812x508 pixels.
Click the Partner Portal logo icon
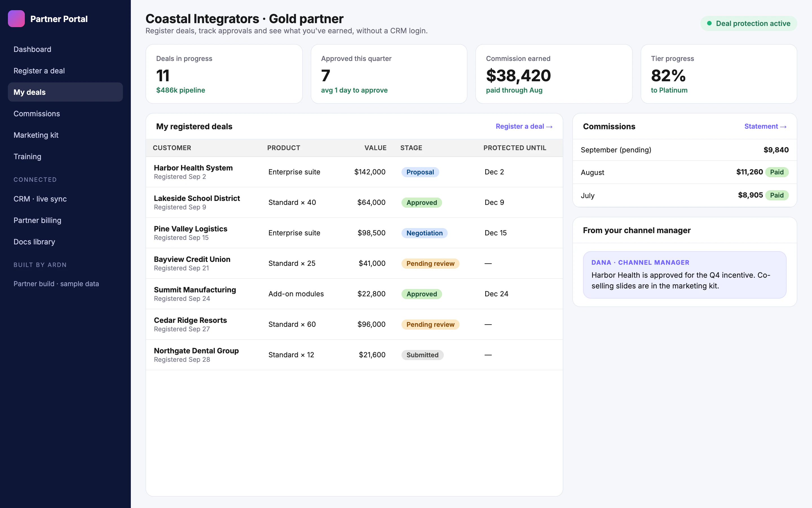16,19
